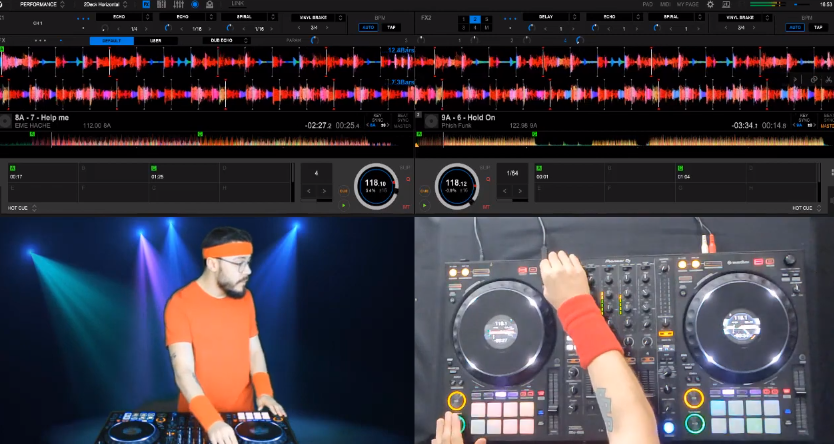Assign FX2 to channel 2
The height and width of the screenshot is (444, 834).
(x=474, y=19)
